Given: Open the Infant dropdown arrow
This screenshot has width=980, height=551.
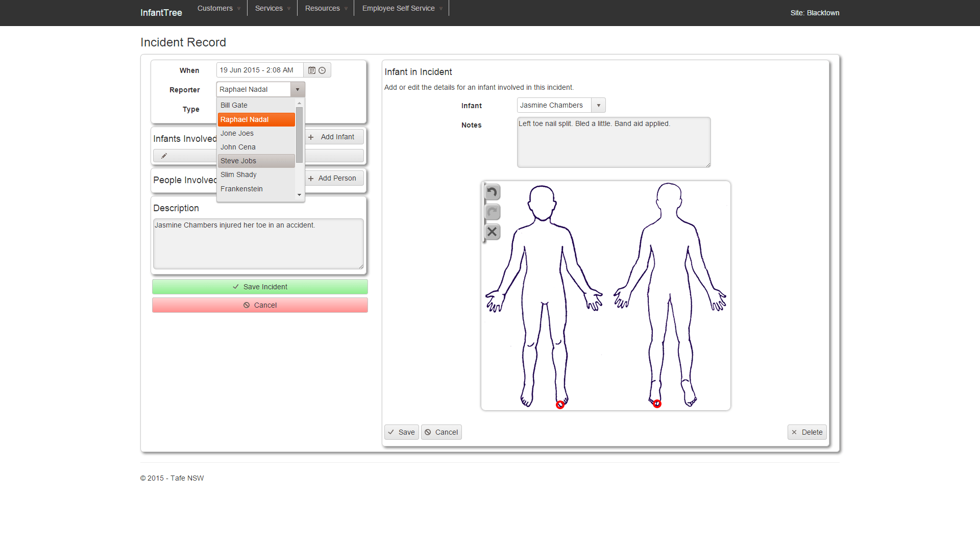Looking at the screenshot, I should tap(598, 106).
